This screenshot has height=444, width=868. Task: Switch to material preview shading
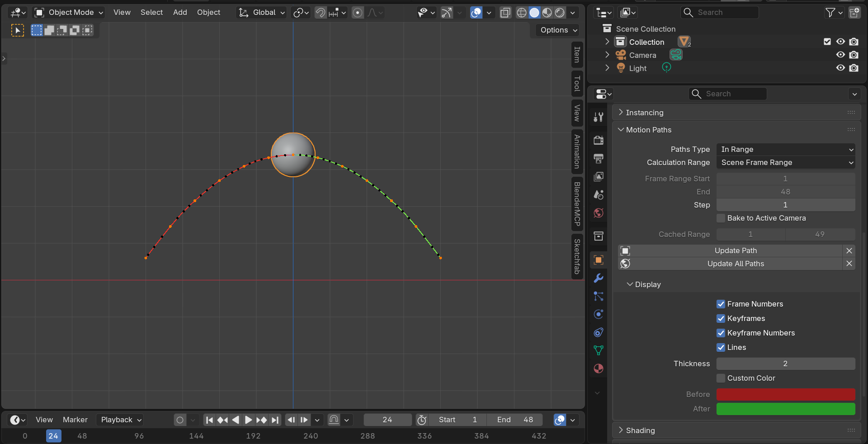pyautogui.click(x=547, y=13)
